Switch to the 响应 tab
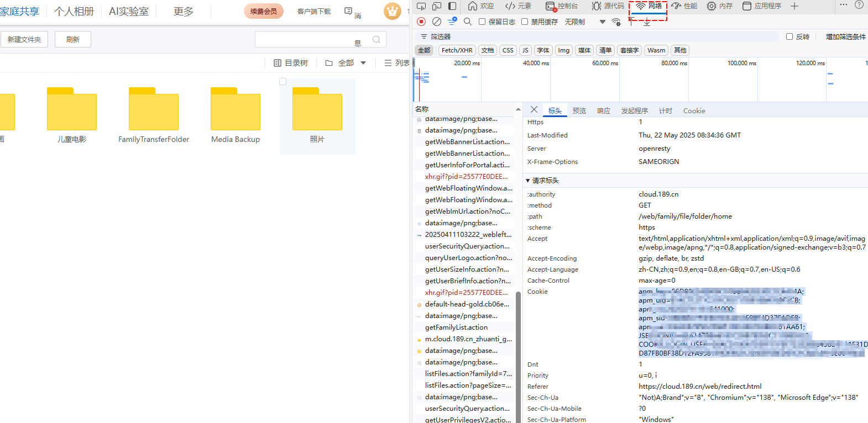Image resolution: width=868 pixels, height=423 pixels. 603,111
